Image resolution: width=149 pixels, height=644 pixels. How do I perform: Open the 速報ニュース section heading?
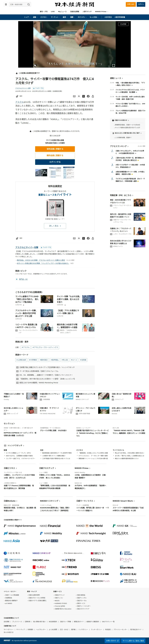click(x=116, y=78)
